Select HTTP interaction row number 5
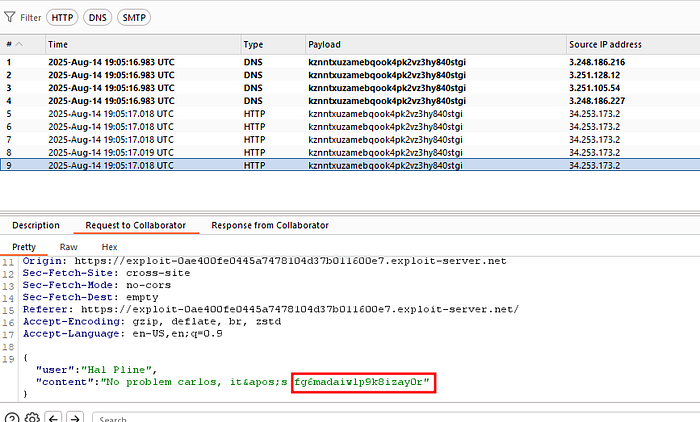Screen dimensions: 700x422 350,114
